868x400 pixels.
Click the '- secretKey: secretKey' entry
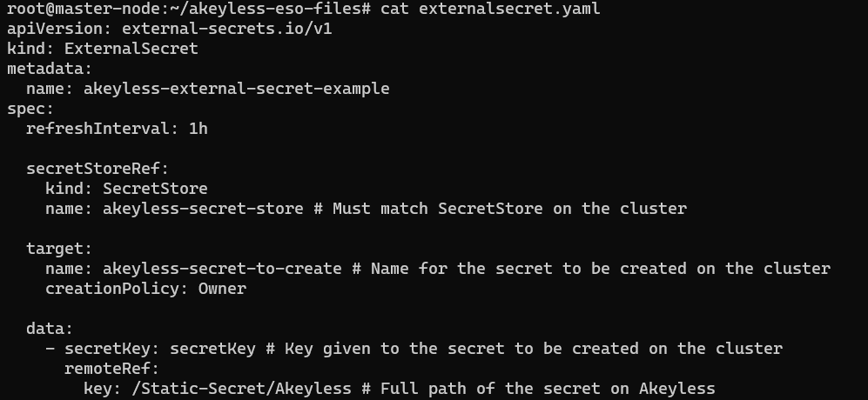151,349
